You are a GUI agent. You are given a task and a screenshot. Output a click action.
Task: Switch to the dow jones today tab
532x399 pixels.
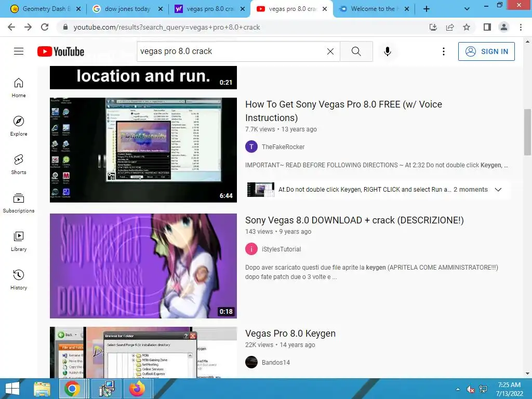coord(127,9)
